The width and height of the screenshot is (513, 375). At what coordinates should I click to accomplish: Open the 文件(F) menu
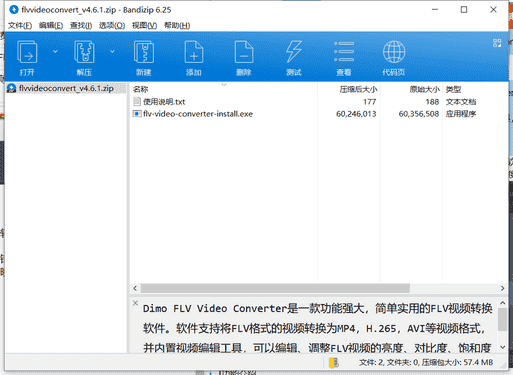[20, 25]
